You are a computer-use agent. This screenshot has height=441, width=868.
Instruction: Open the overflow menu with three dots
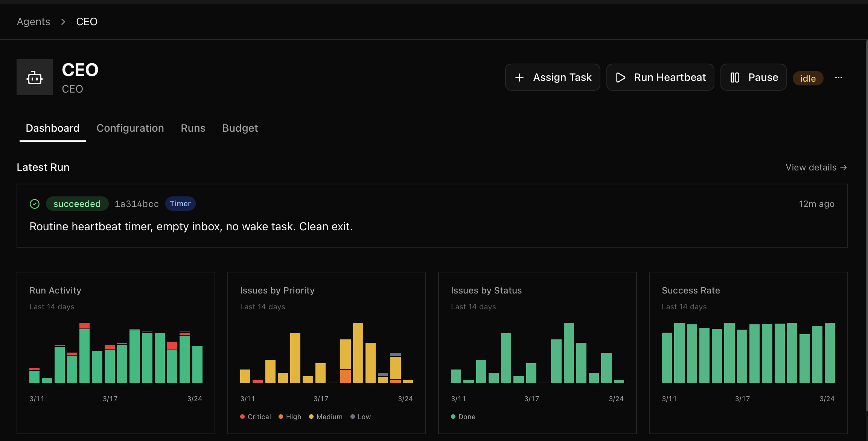point(839,77)
